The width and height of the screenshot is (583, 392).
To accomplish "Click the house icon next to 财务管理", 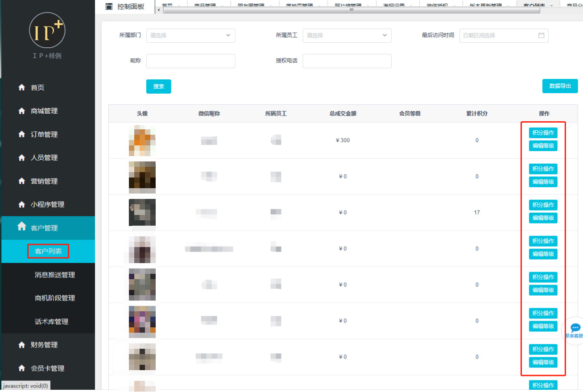I will tap(21, 345).
